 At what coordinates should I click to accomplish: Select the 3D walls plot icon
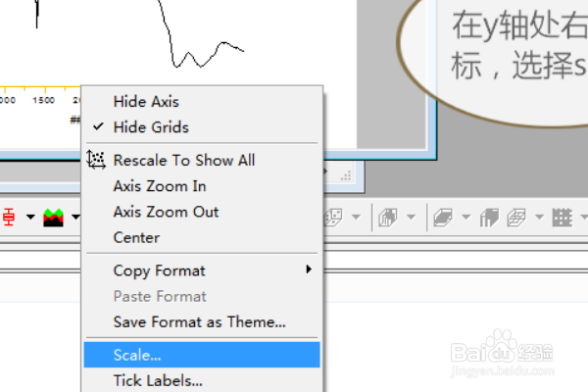(x=489, y=218)
